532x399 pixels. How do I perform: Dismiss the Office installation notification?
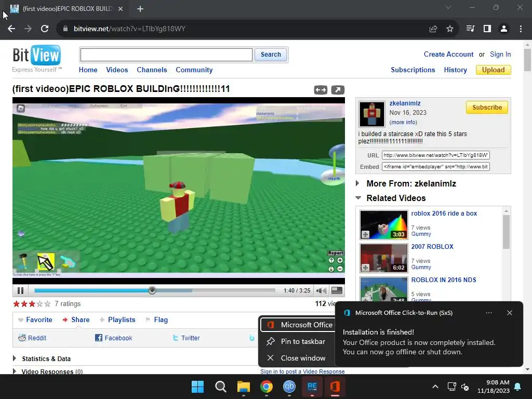(x=509, y=313)
